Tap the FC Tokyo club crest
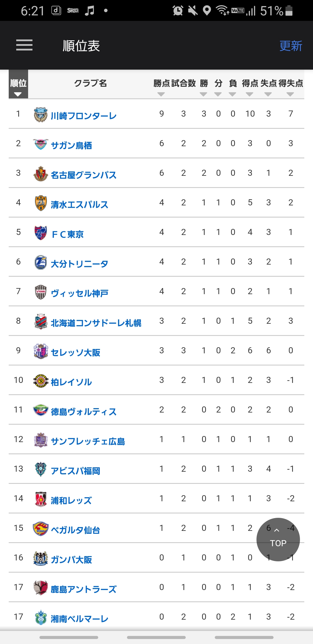 41,233
